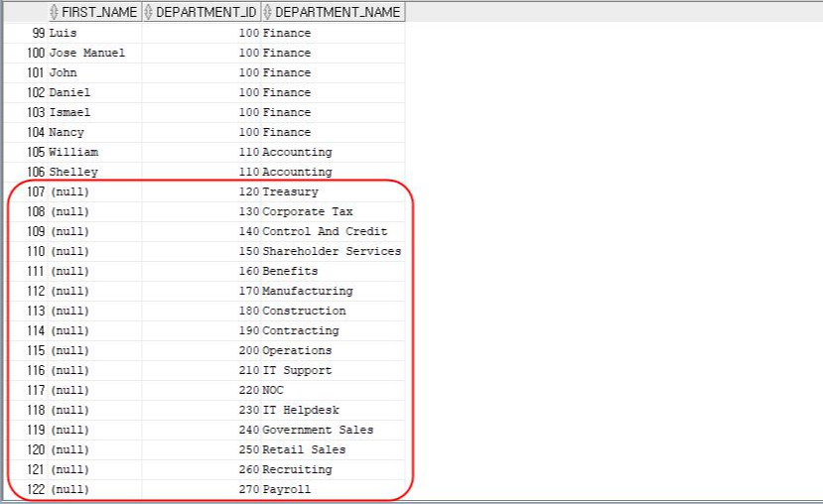Screen dimensions: 823x504
Task: Select the cell 'Jose Manuel'
Action: (x=94, y=53)
